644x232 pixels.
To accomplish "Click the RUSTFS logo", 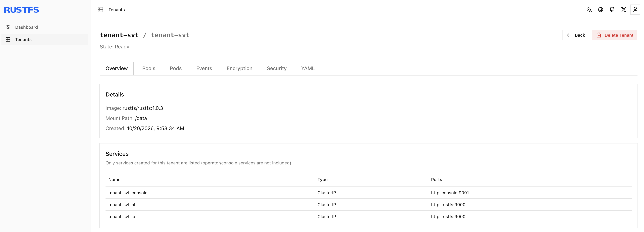I will point(22,10).
